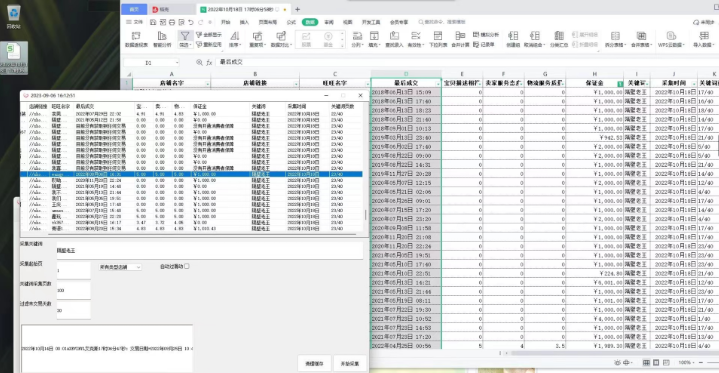Click the log text box in collector window
The width and height of the screenshot is (719, 373).
coord(107,349)
